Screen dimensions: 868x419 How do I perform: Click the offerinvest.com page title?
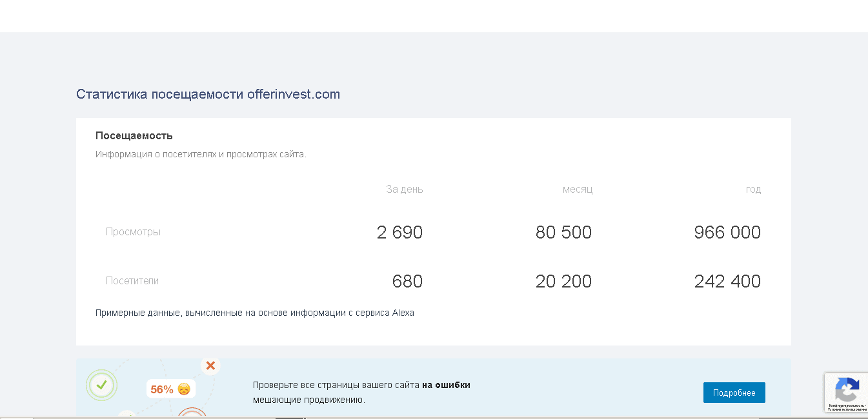[x=208, y=94]
